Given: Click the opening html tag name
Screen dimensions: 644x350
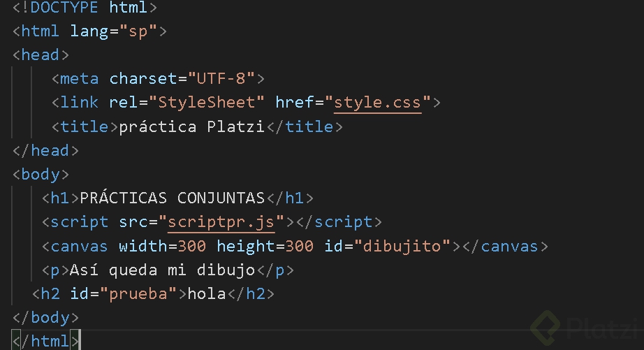Looking at the screenshot, I should [41, 31].
